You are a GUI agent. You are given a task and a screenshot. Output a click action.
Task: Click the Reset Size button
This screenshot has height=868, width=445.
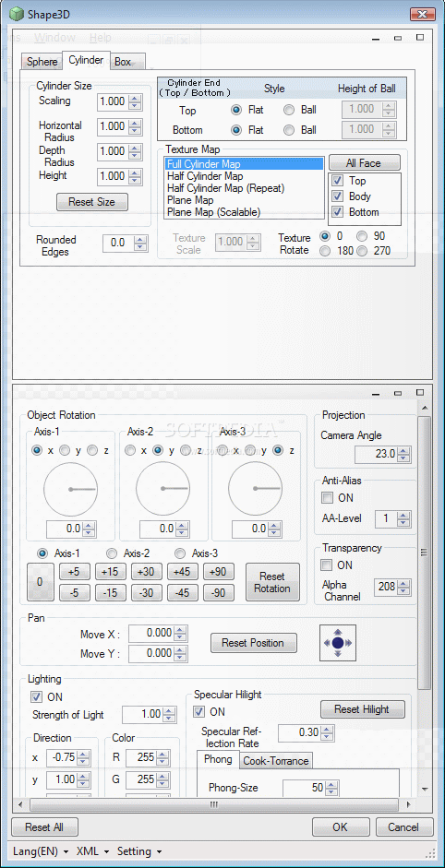click(x=92, y=202)
